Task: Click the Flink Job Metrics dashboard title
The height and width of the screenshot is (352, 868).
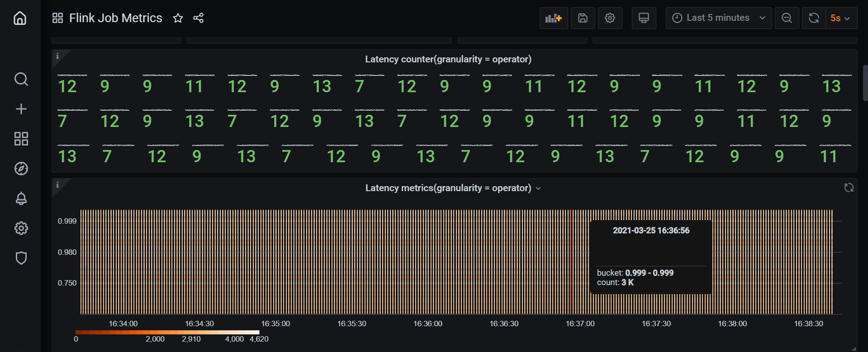Action: click(x=116, y=18)
